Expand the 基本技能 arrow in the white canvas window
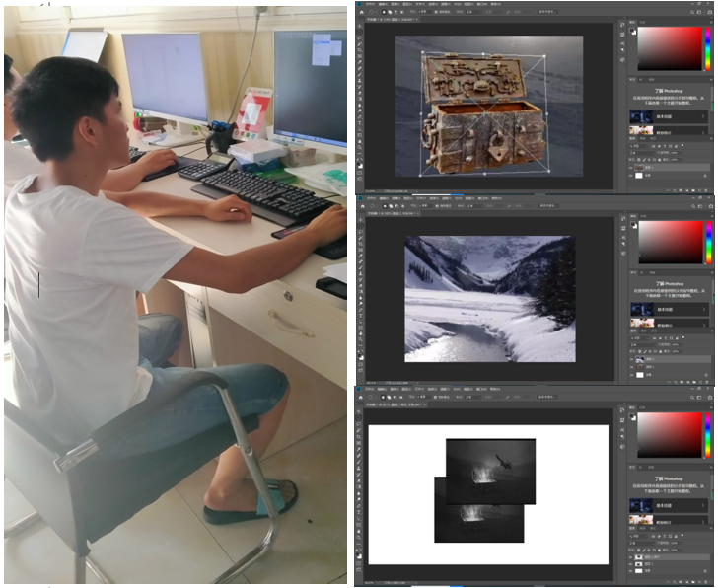Viewport: 718px width, 588px height. 704,503
